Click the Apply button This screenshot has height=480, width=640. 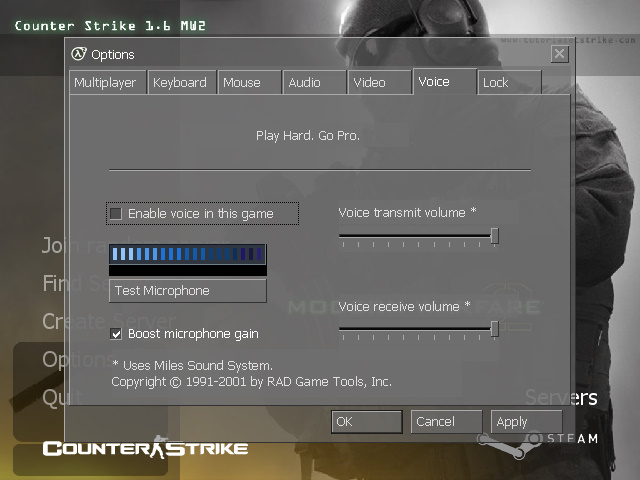[x=526, y=422]
